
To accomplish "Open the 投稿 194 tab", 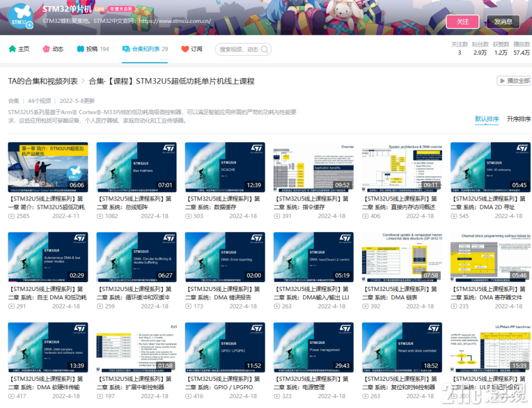I will pos(93,49).
